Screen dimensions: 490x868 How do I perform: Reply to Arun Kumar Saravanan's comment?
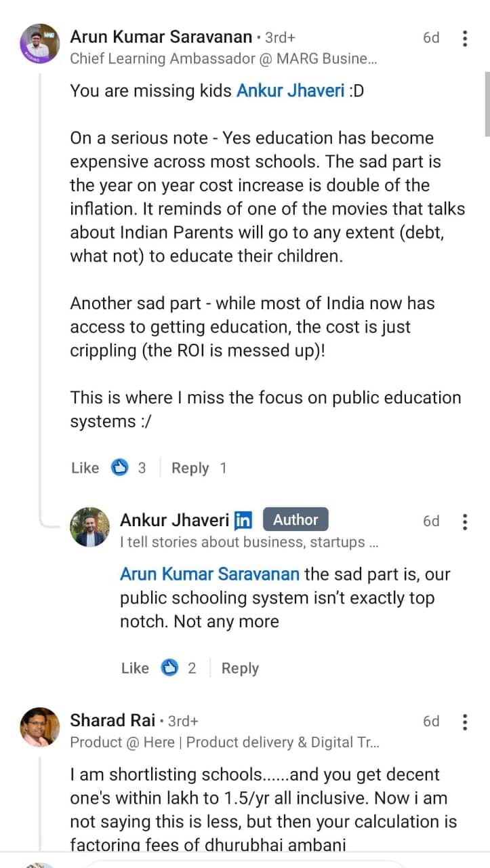[190, 468]
